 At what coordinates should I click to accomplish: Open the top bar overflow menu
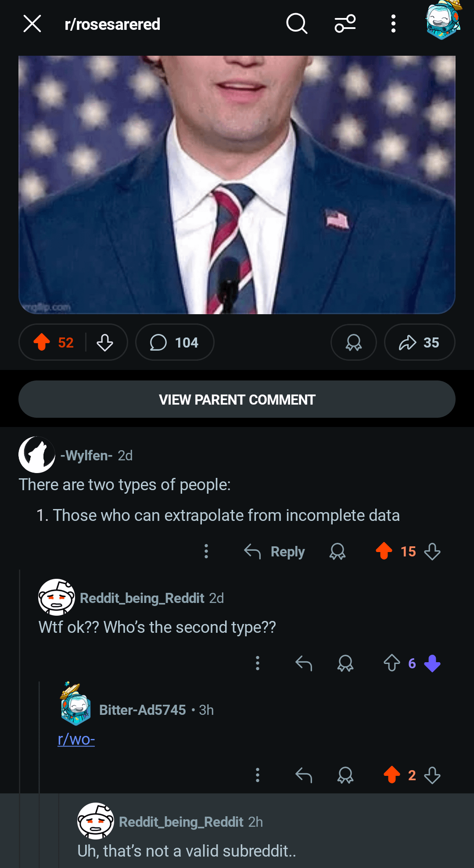coord(393,24)
